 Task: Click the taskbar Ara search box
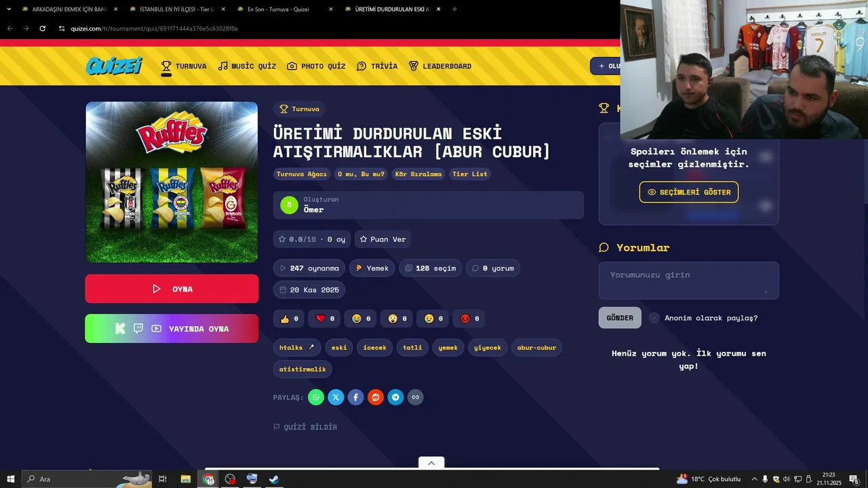click(x=87, y=479)
